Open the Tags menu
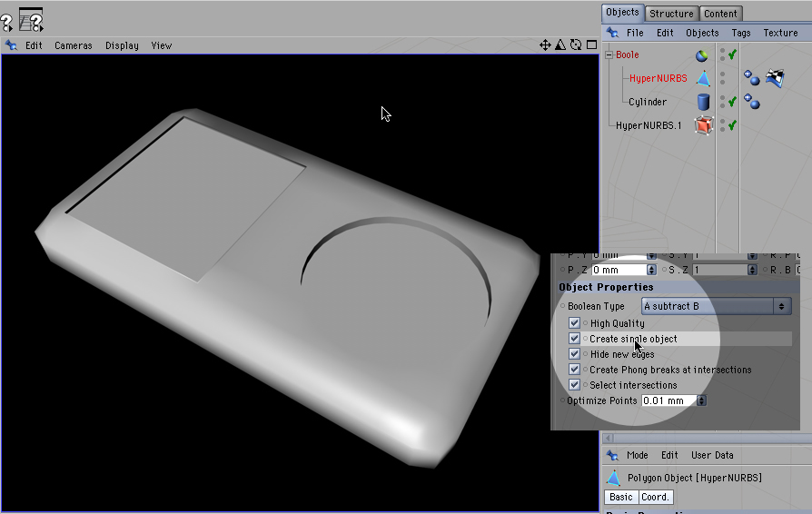This screenshot has width=812, height=514. coord(741,33)
